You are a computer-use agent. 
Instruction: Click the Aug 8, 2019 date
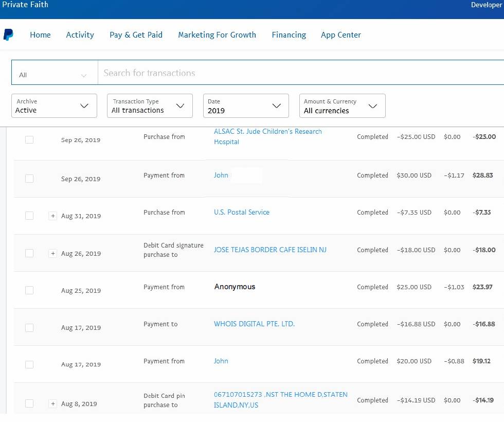pos(79,404)
